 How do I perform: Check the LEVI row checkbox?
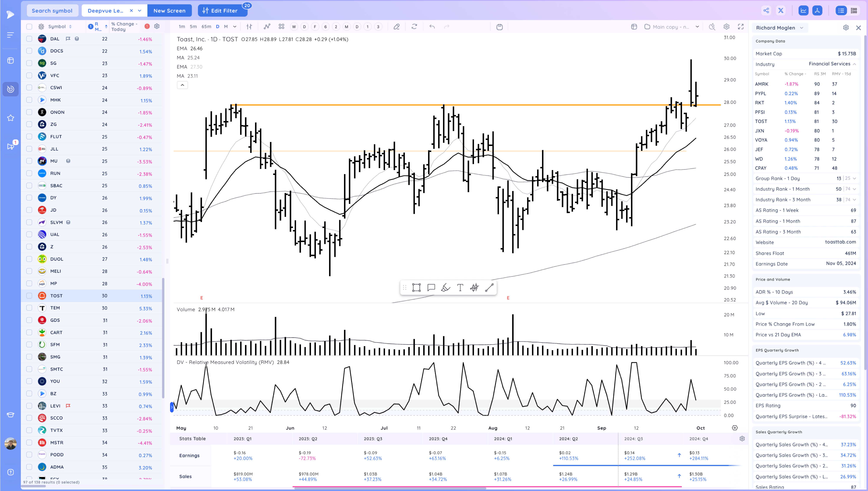(29, 406)
